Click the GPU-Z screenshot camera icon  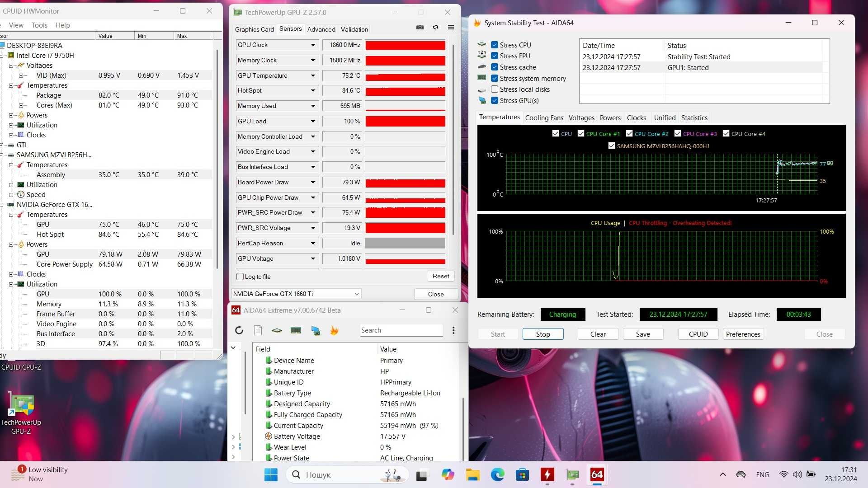pyautogui.click(x=420, y=27)
